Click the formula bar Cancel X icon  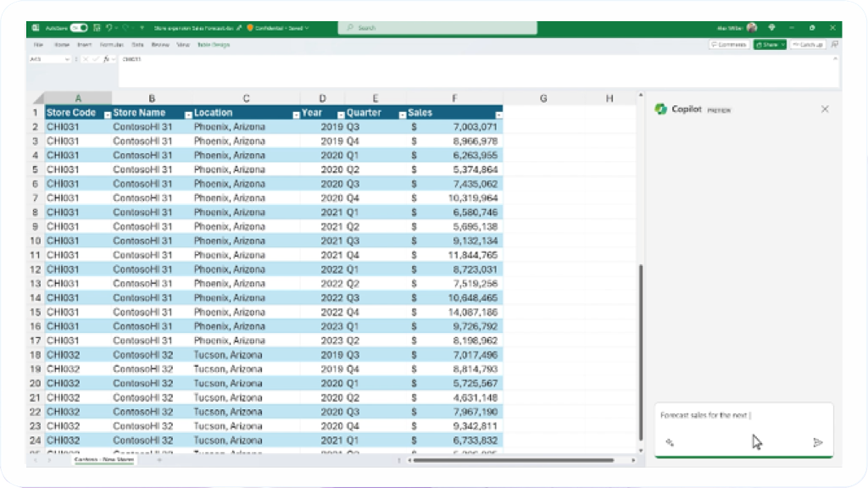86,59
